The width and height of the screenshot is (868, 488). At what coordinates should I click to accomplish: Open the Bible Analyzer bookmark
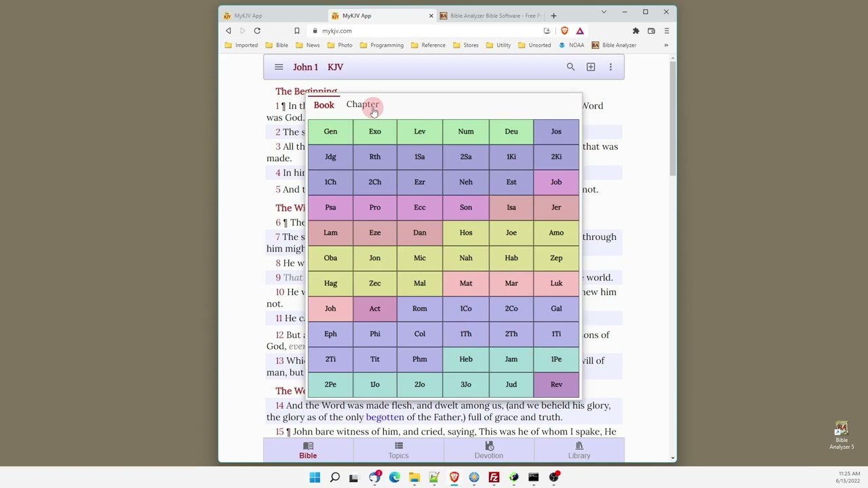(x=614, y=45)
